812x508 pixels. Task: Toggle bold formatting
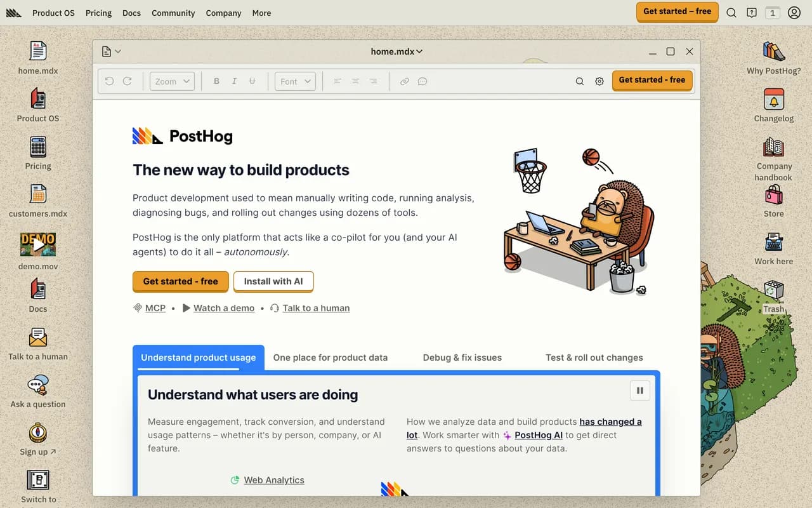(x=216, y=81)
